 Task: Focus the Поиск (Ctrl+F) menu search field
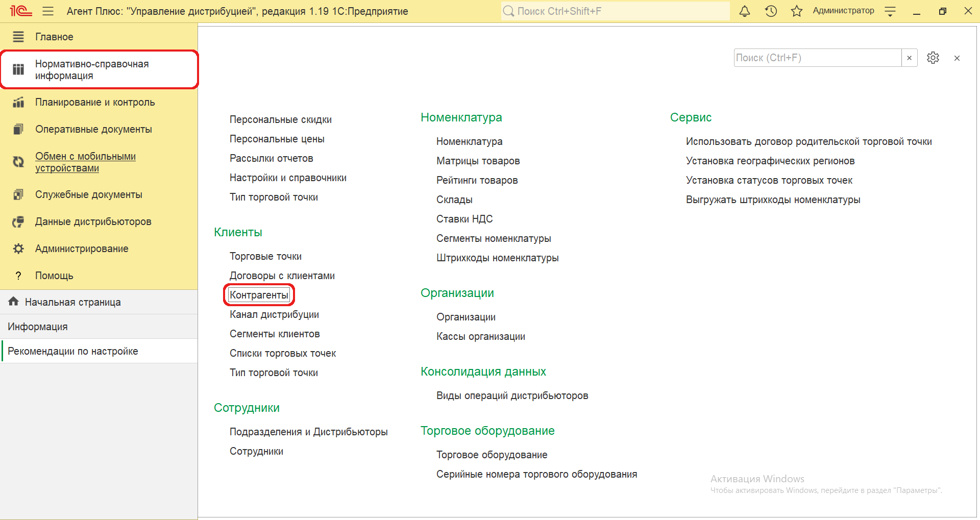click(x=818, y=58)
